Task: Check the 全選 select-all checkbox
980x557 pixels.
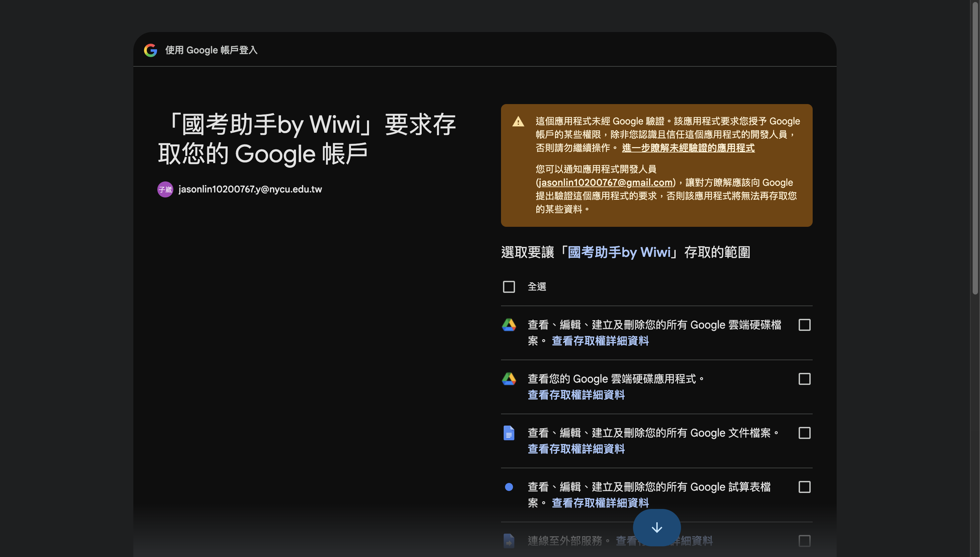Action: point(509,287)
